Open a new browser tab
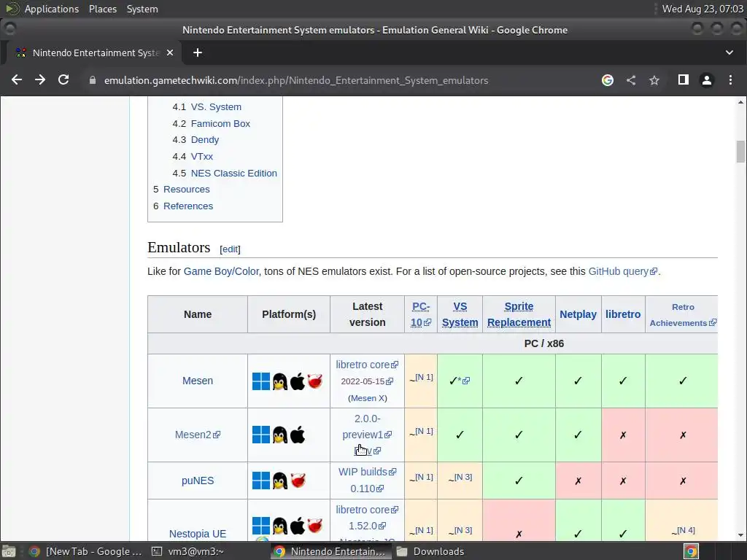This screenshot has height=560, width=747. 197,52
